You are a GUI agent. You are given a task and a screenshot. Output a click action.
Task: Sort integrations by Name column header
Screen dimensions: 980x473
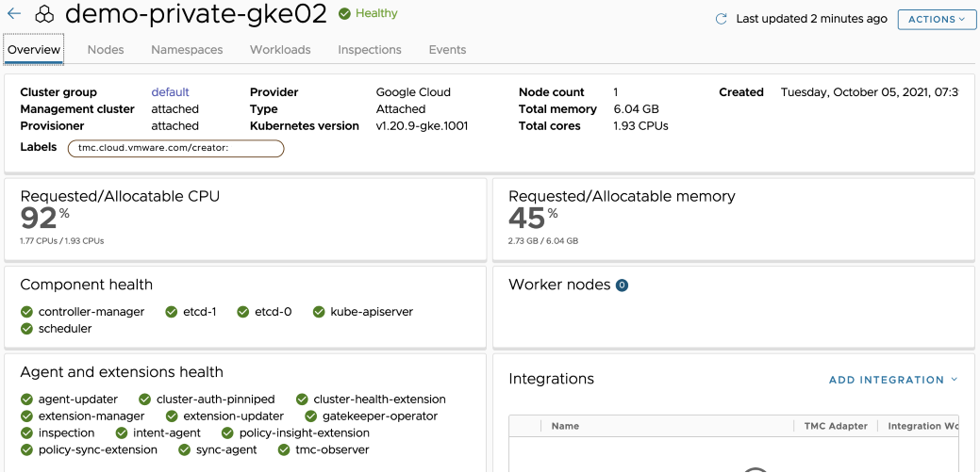pyautogui.click(x=565, y=426)
